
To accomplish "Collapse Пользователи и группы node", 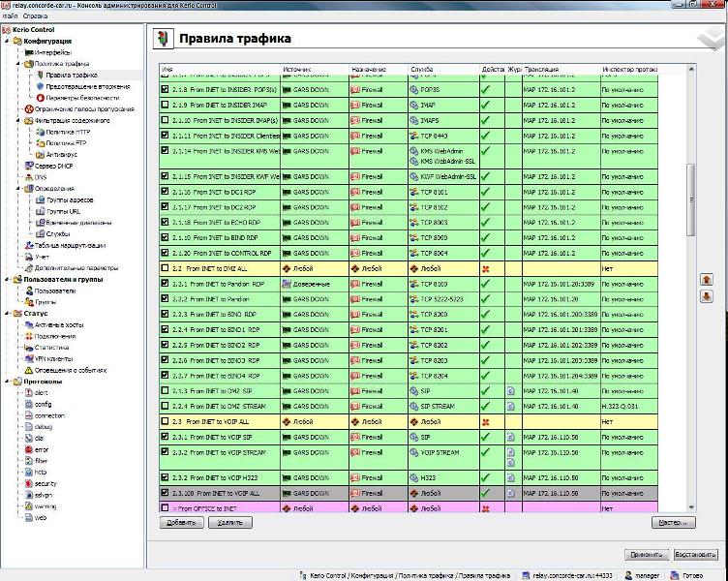I will (x=8, y=279).
